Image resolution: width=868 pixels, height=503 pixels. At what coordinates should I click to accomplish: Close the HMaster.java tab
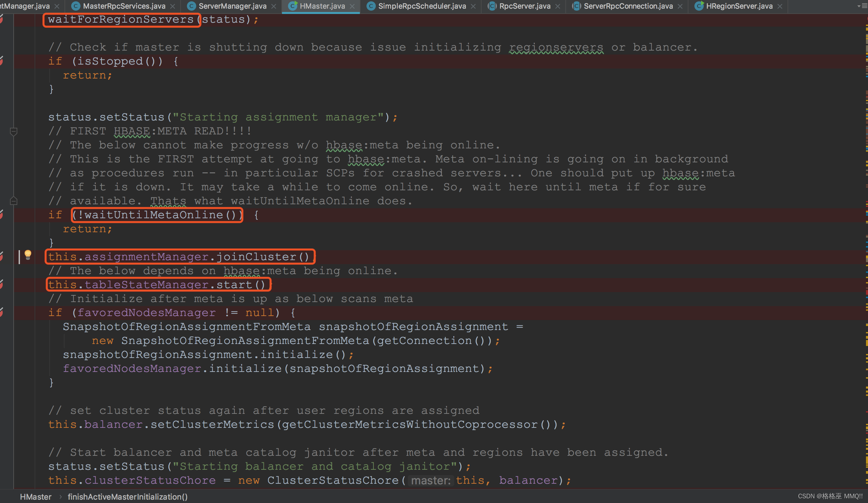353,6
